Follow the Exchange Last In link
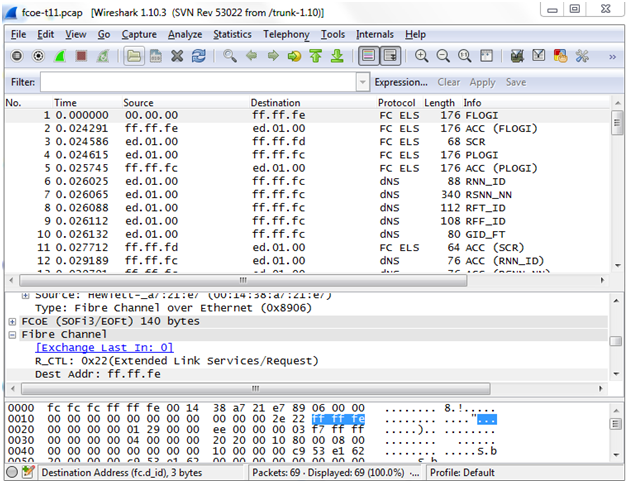 tap(104, 347)
